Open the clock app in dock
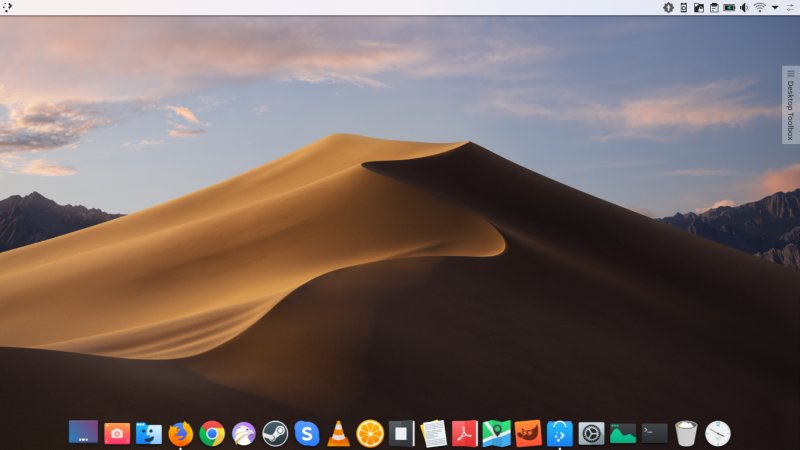Screen dimensions: 800x450 pyautogui.click(x=718, y=434)
